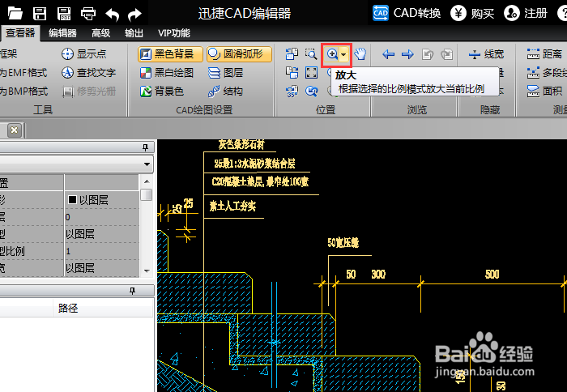
Task: Toggle 圆滑弧形 smooth arcs
Action: (x=240, y=54)
